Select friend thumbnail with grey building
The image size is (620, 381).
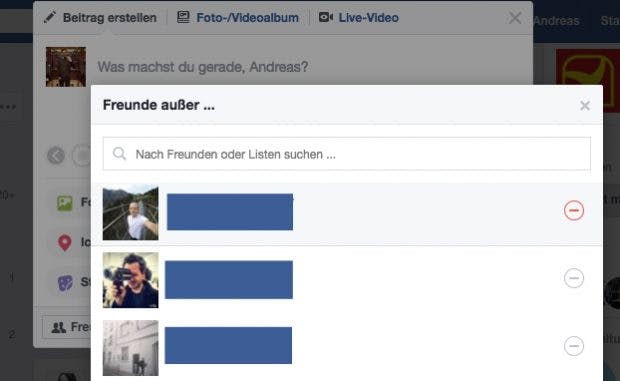(130, 348)
